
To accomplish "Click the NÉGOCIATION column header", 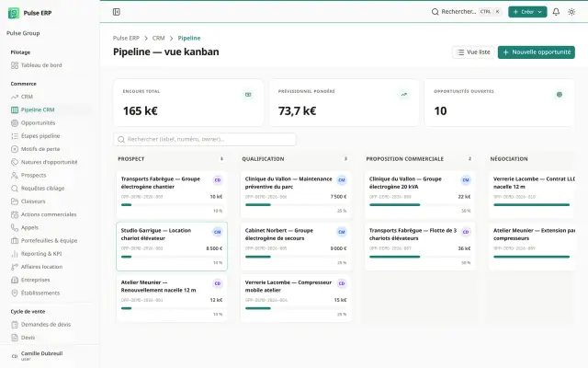I will click(509, 159).
